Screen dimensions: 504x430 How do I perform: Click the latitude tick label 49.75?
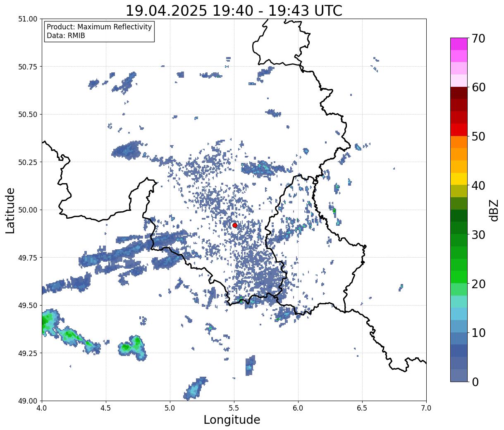(x=28, y=258)
